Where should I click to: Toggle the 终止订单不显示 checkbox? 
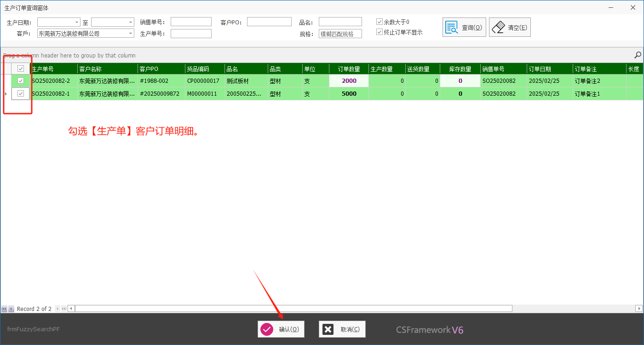(379, 32)
